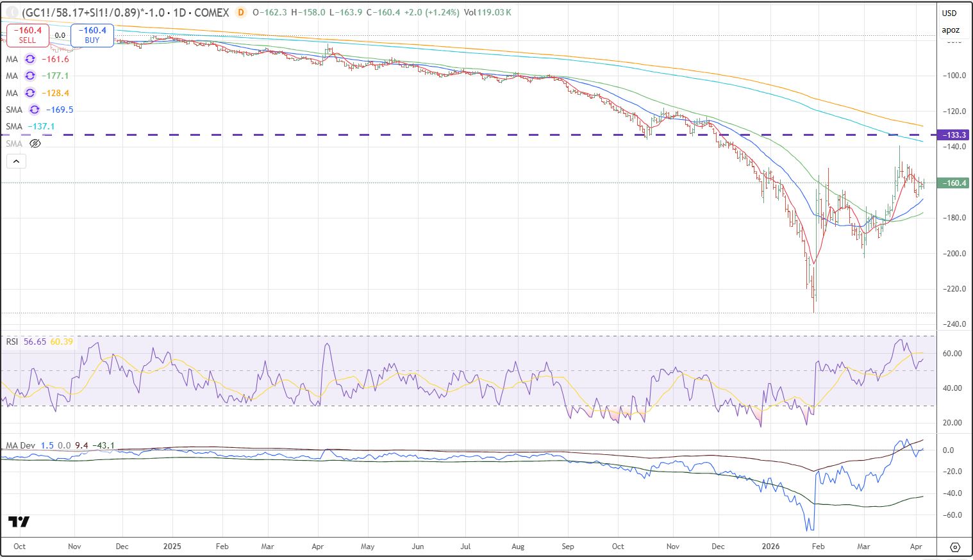Collapse the indicator legend with the chevron
The width and height of the screenshot is (973, 560).
click(16, 161)
